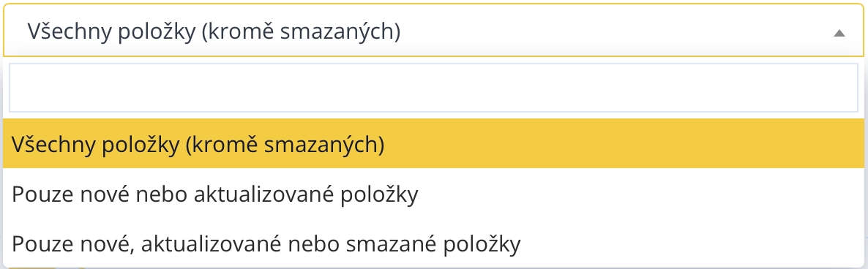868x269 pixels.
Task: Select highlighted option Všechny položky (kromě smazaných)
Action: tap(433, 143)
